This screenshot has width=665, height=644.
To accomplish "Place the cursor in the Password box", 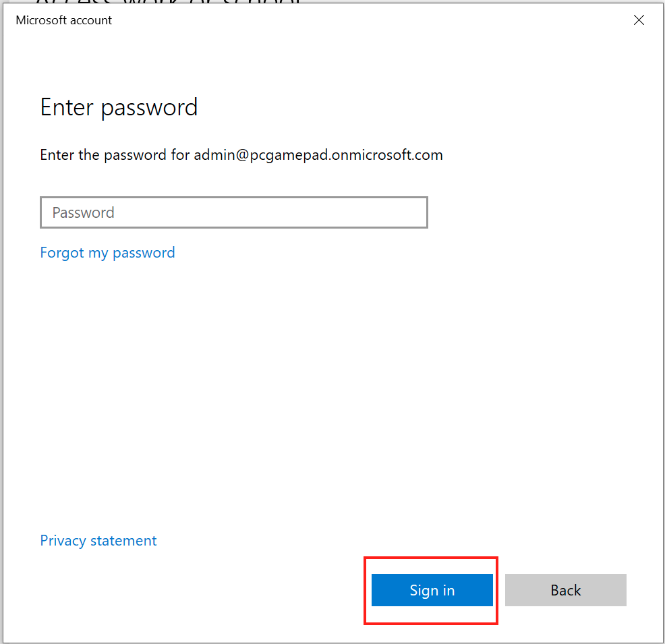I will (x=233, y=212).
